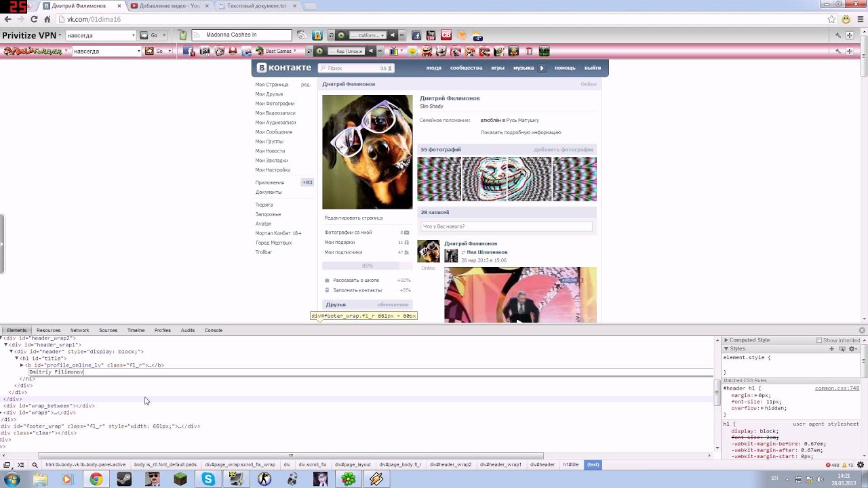Activate the inspect element magnifier icon
The image size is (868, 488).
coord(35,465)
